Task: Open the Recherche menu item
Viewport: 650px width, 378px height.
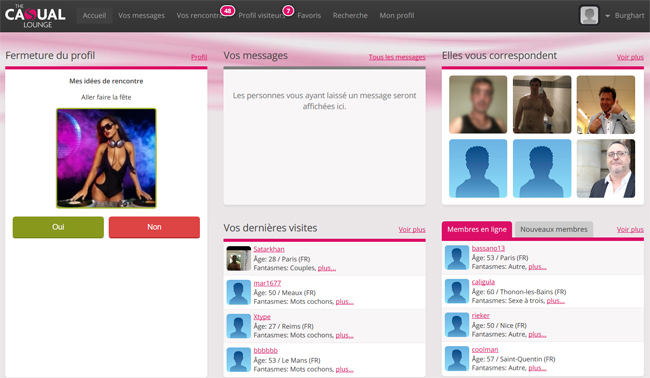Action: click(x=350, y=15)
